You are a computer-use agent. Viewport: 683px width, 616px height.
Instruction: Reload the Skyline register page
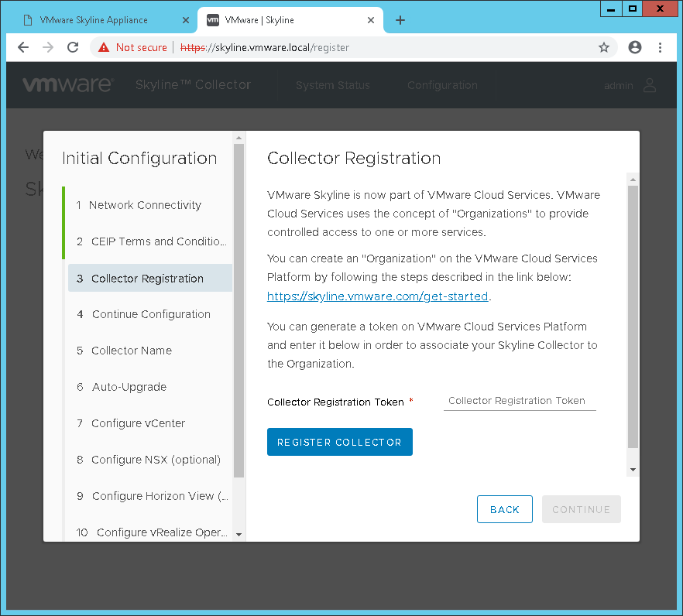click(x=73, y=47)
